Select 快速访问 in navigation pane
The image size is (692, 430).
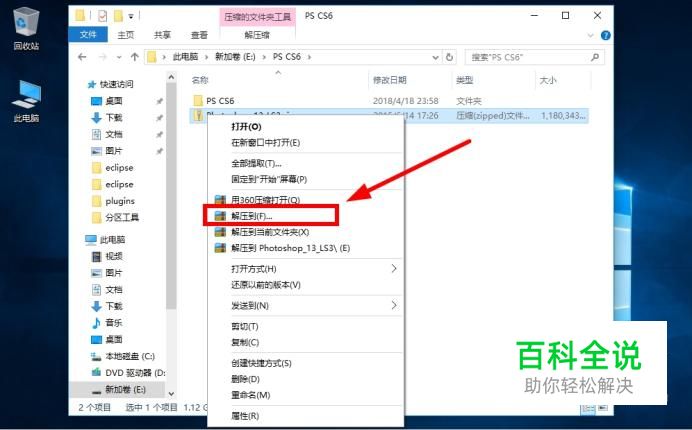[x=116, y=84]
